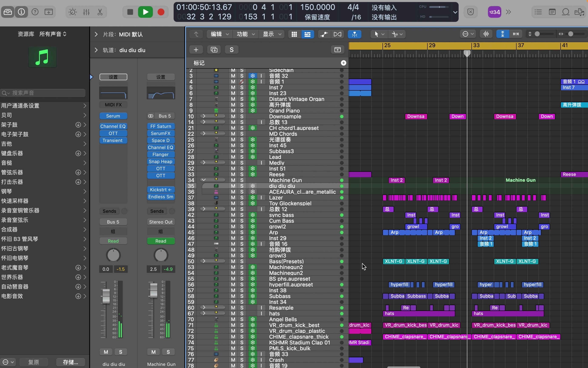
Task: Click the global tracks upload icon
Action: click(x=337, y=50)
